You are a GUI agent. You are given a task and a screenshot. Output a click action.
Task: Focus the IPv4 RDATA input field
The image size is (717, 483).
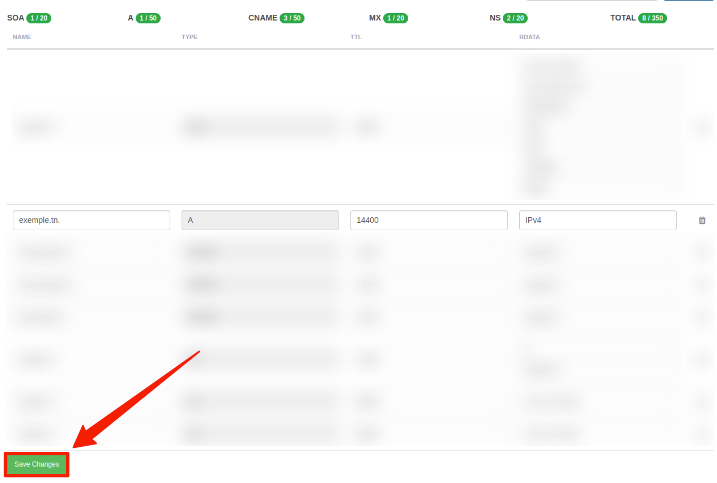(597, 220)
